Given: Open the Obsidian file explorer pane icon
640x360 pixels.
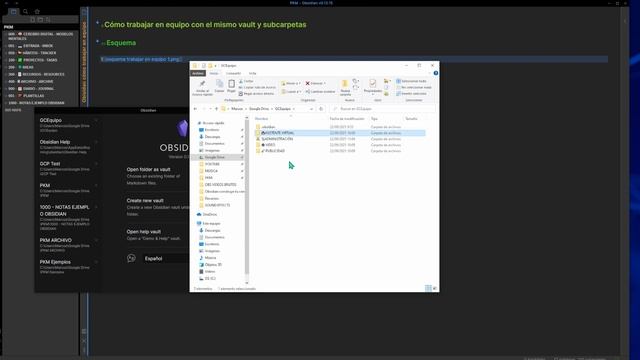Looking at the screenshot, I should click(x=13, y=11).
